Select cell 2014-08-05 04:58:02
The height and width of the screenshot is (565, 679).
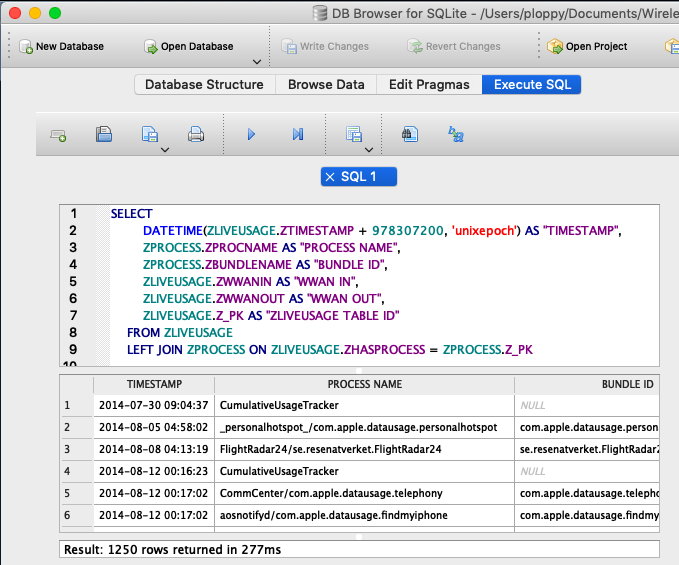coord(154,427)
